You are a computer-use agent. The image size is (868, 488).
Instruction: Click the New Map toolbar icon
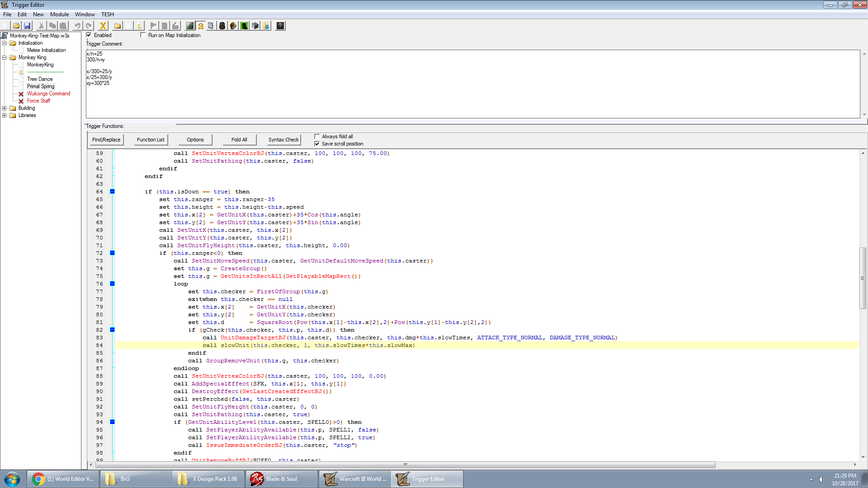pos(5,26)
